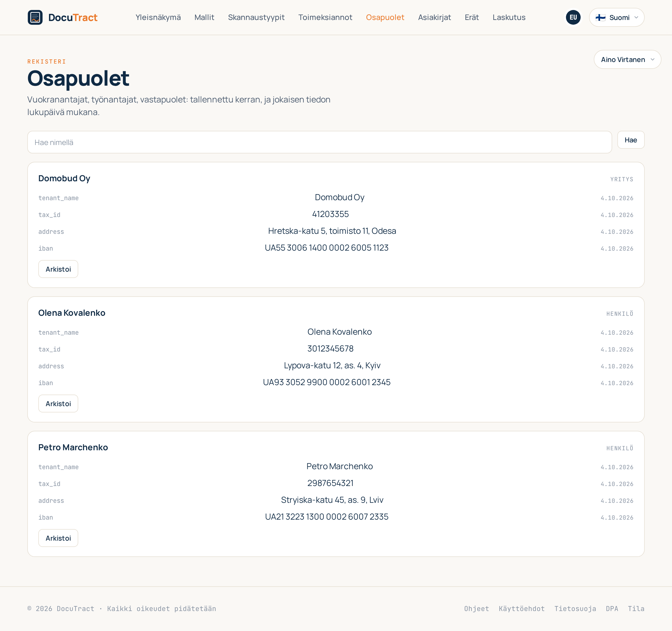This screenshot has width=672, height=631.
Task: Open the Käyttöehdot footer link
Action: point(522,609)
